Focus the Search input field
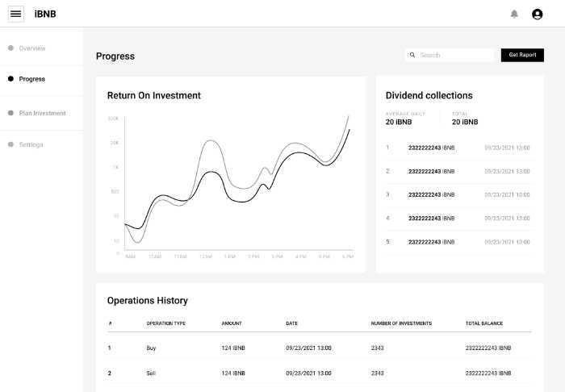 (450, 55)
